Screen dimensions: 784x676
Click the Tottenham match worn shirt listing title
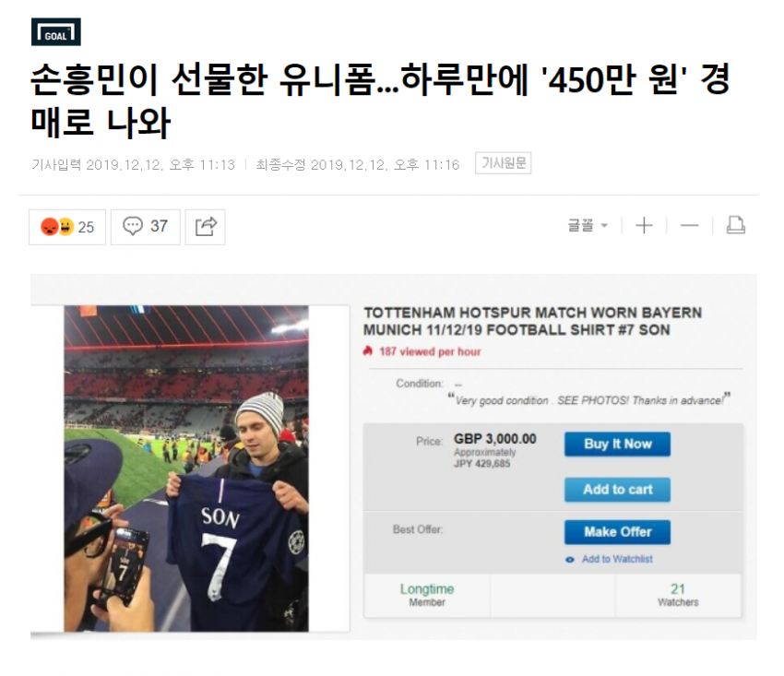point(532,322)
